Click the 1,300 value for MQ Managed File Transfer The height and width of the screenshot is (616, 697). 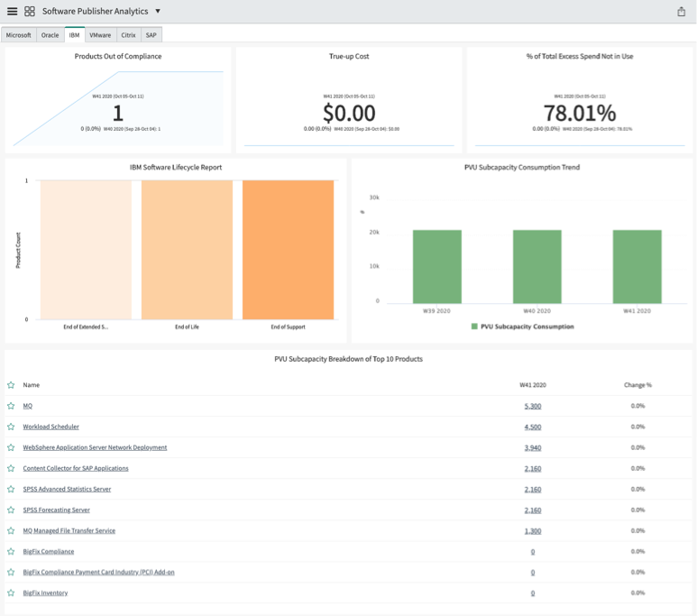point(533,531)
